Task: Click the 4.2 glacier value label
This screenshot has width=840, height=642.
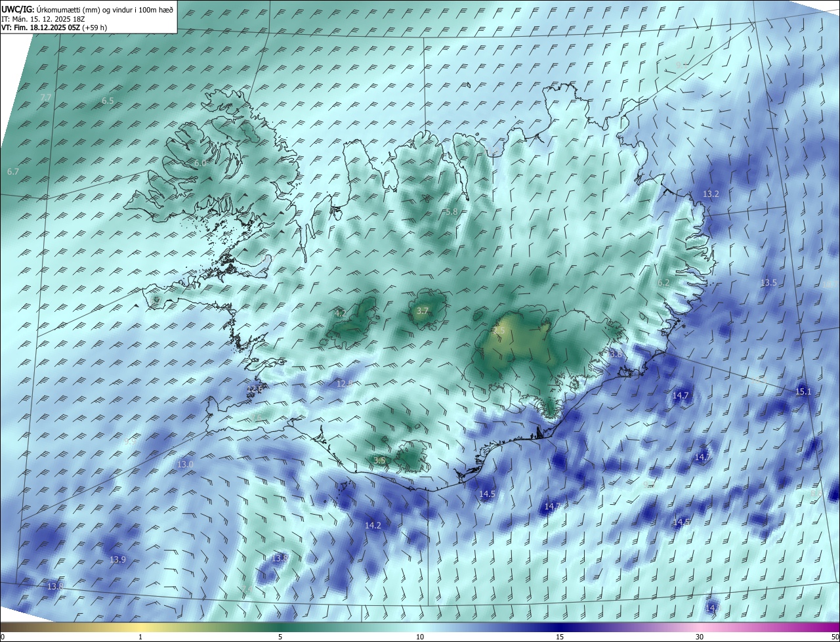Action: (341, 314)
